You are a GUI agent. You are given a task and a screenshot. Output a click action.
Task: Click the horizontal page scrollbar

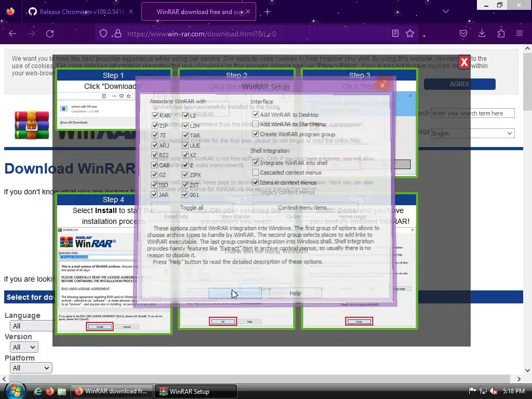coord(260,379)
